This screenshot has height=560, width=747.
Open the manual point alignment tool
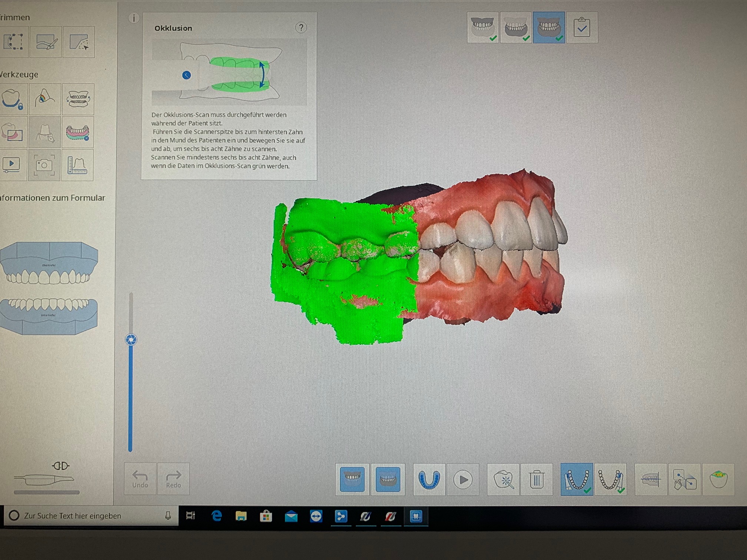pyautogui.click(x=685, y=479)
